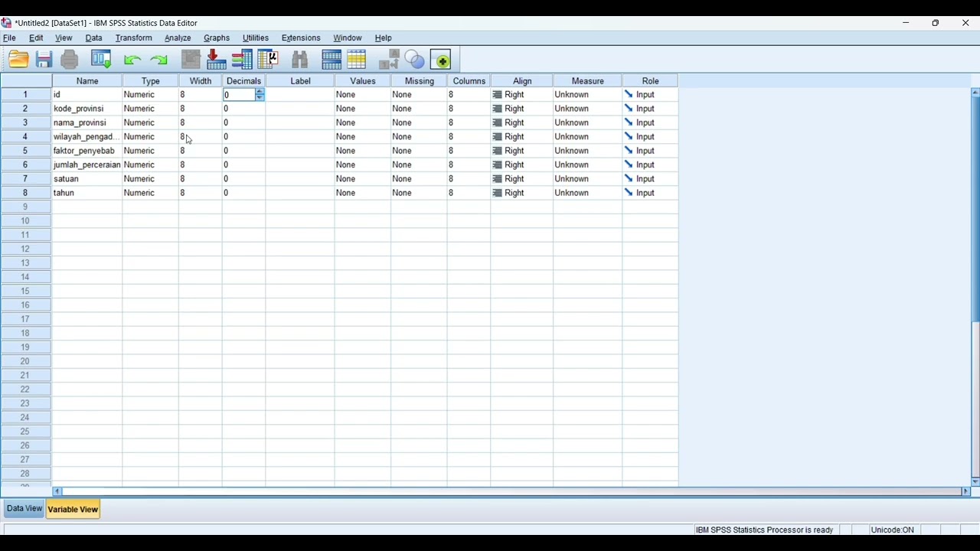Recall recently used dialogs icon
980x551 pixels.
pos(101,60)
